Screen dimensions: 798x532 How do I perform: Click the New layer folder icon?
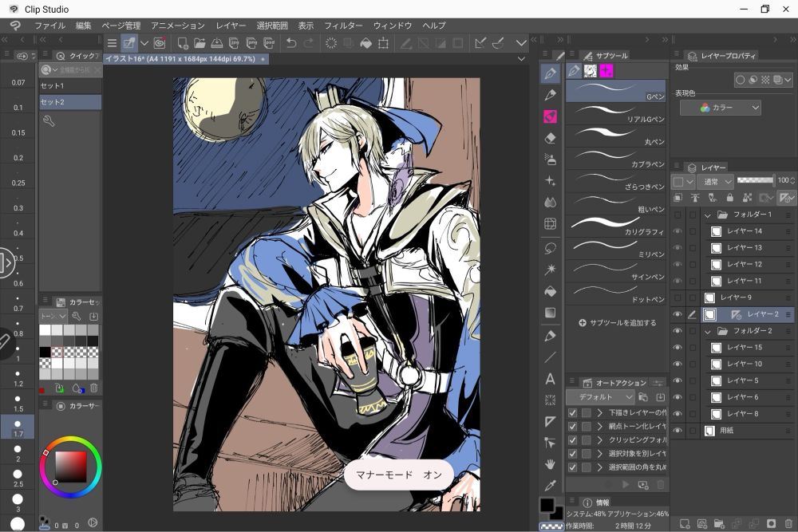click(719, 523)
